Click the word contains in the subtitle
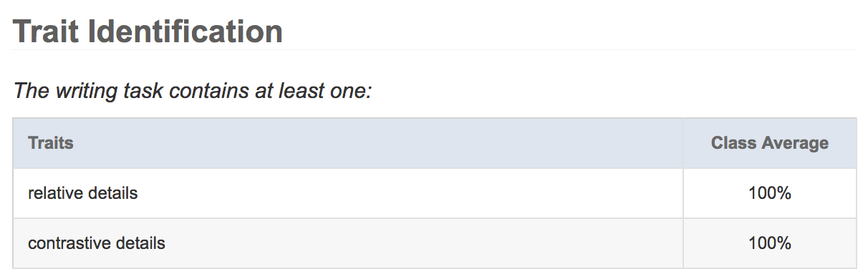This screenshot has height=279, width=868. click(187, 92)
